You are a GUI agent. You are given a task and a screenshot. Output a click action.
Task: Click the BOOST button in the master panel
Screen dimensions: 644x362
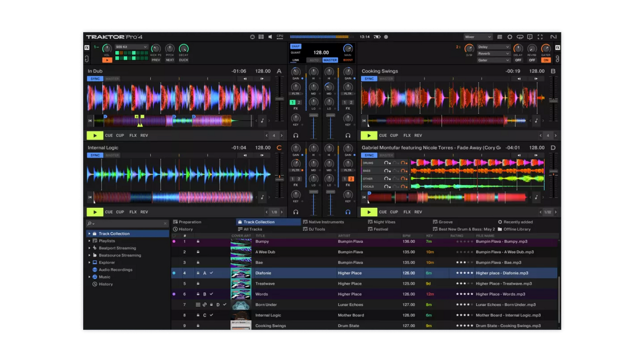click(348, 60)
